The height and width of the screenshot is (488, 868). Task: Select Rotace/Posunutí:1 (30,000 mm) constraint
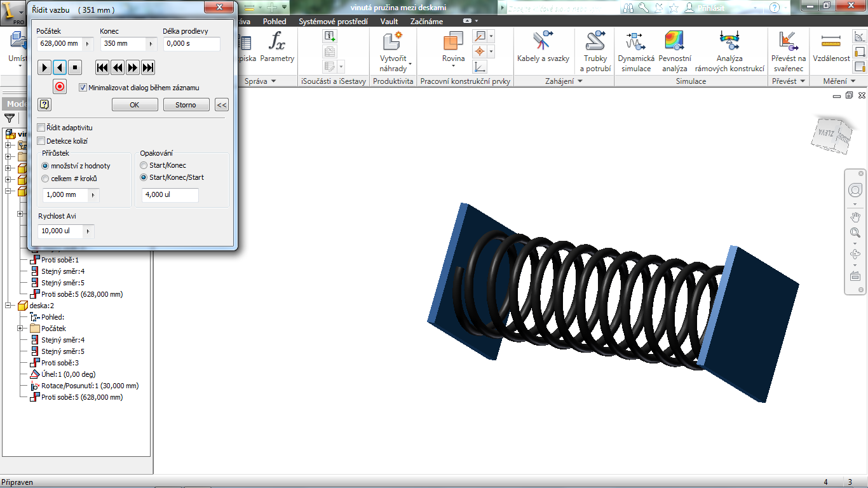(85, 386)
